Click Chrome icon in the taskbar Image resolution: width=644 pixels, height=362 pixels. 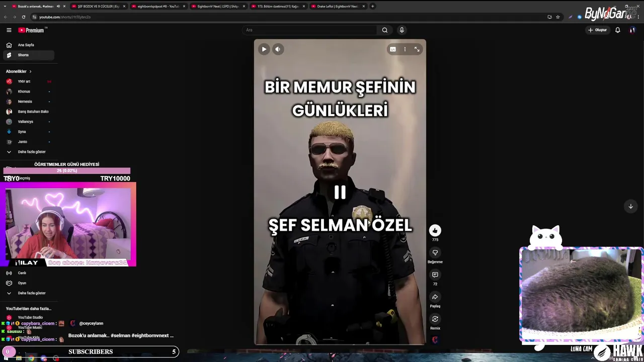(x=31, y=358)
